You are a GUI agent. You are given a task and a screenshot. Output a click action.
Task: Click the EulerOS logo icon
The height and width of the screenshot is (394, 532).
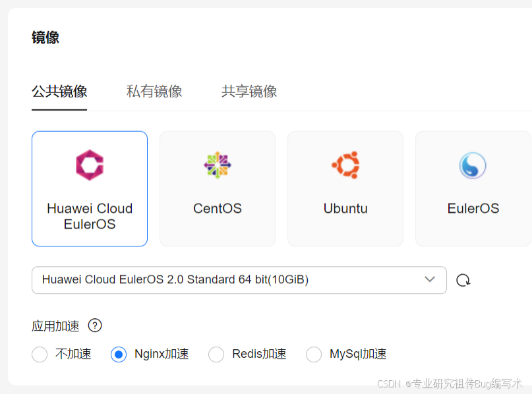click(473, 165)
